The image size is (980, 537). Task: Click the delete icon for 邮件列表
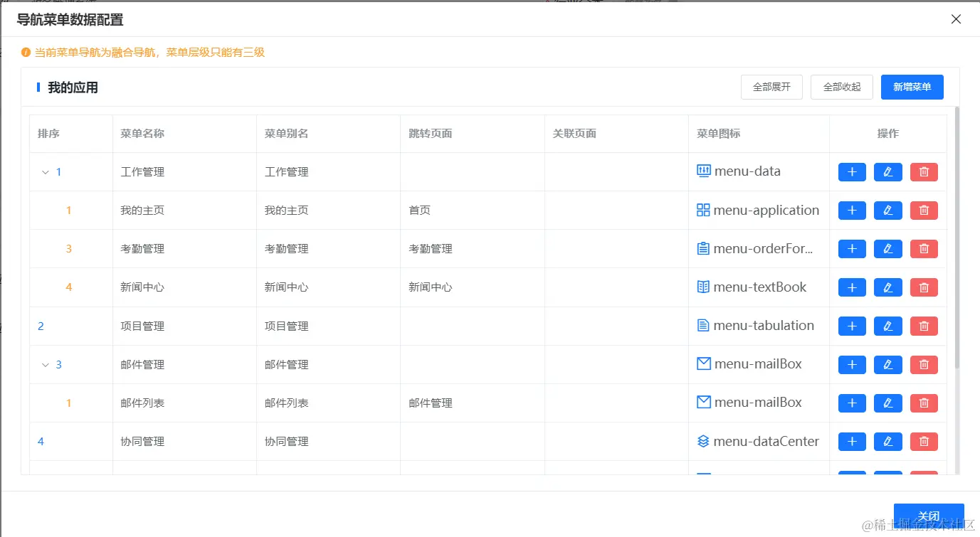click(x=923, y=403)
